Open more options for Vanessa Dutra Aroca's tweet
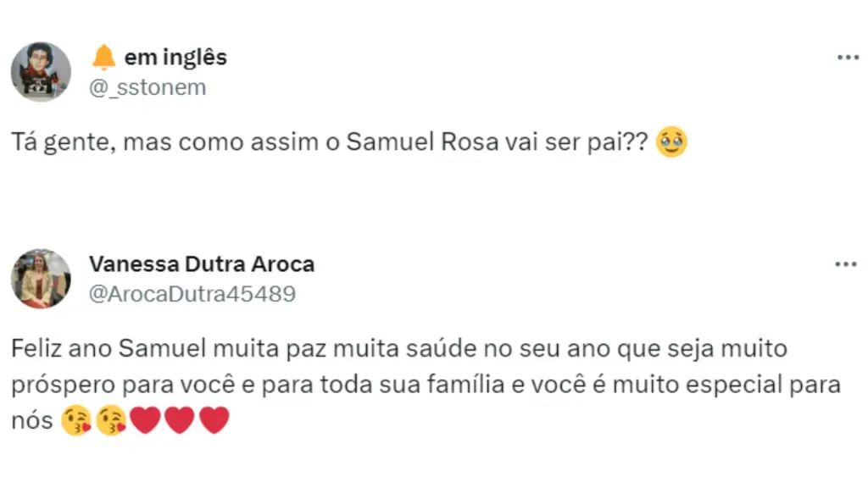Screen dimensions: 868x488 847,264
